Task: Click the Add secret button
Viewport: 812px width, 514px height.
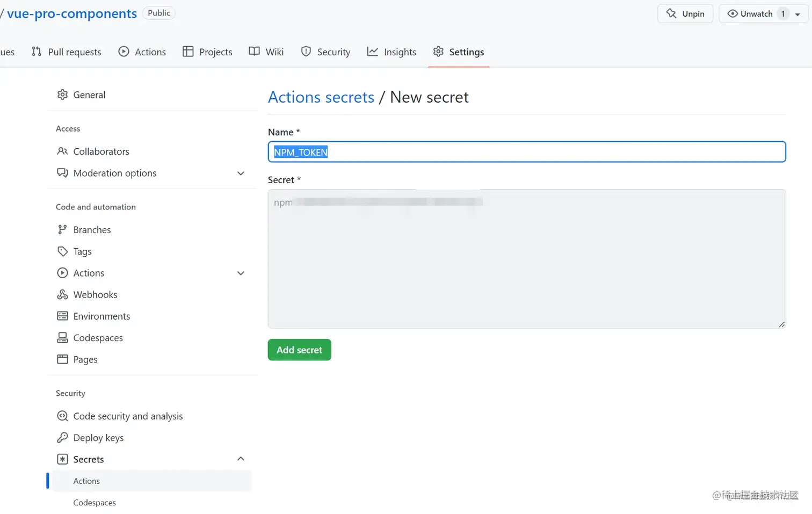Action: coord(300,350)
